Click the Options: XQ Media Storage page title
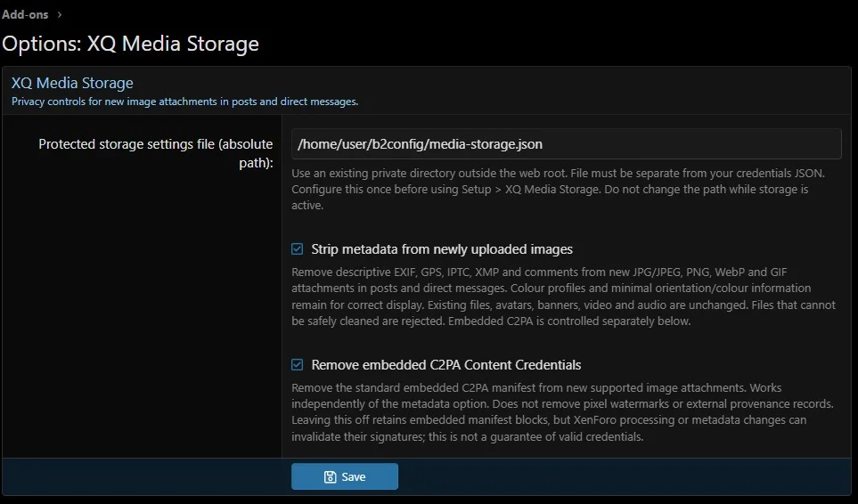 click(x=130, y=44)
